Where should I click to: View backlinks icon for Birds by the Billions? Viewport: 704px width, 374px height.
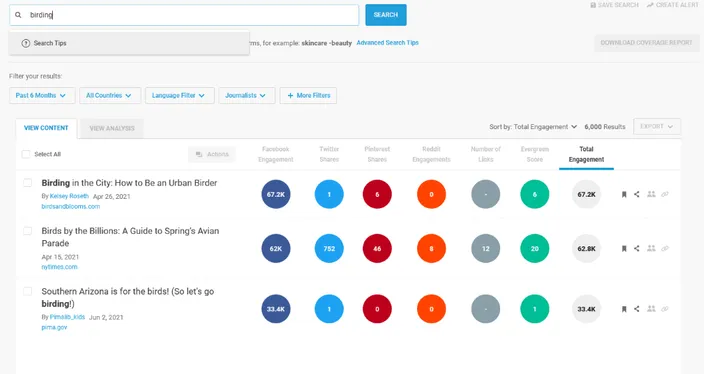(x=665, y=248)
